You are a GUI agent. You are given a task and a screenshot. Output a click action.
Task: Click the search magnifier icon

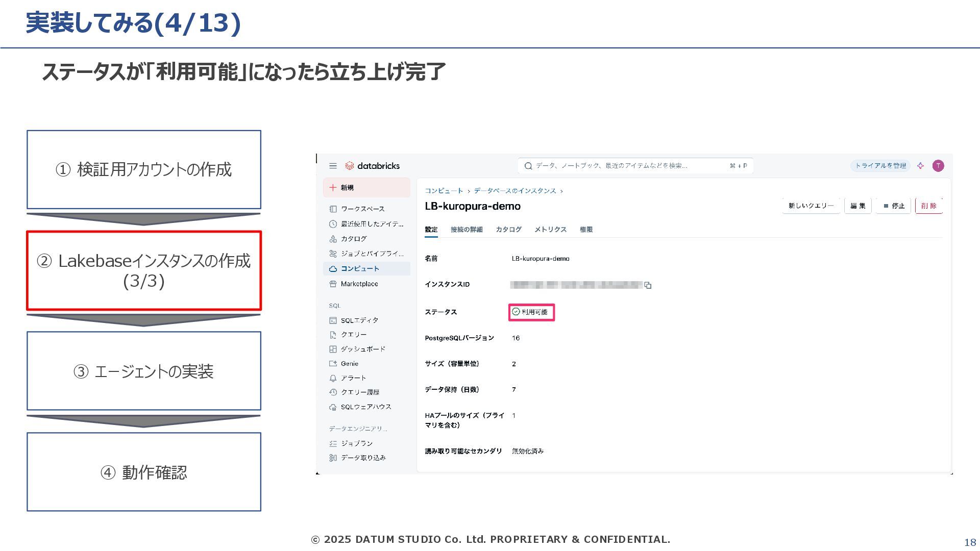point(528,166)
